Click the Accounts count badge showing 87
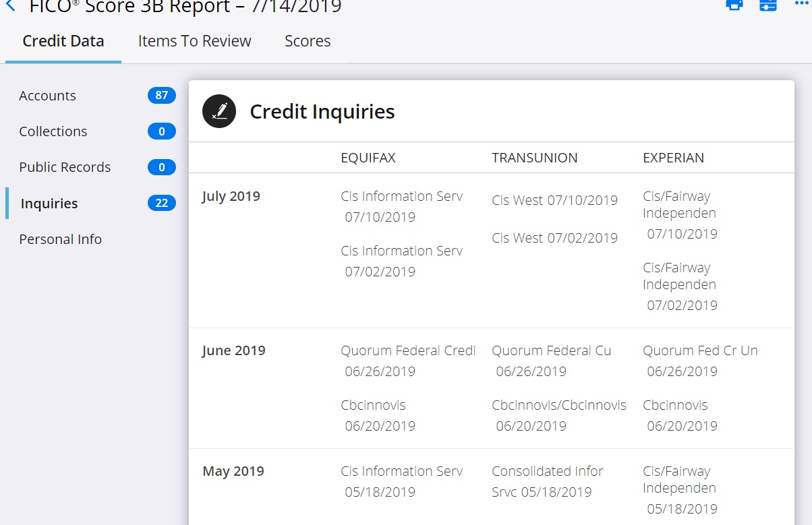This screenshot has width=812, height=525. coord(161,96)
